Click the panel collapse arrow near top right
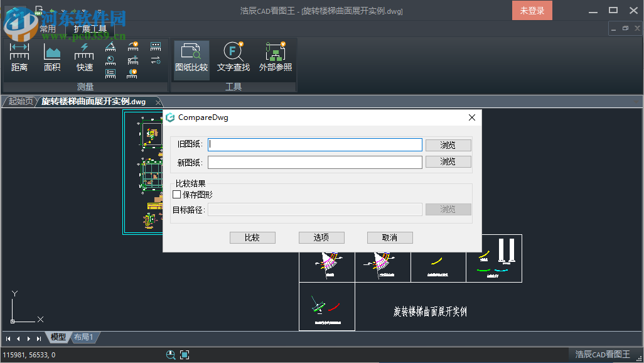 coord(613,28)
